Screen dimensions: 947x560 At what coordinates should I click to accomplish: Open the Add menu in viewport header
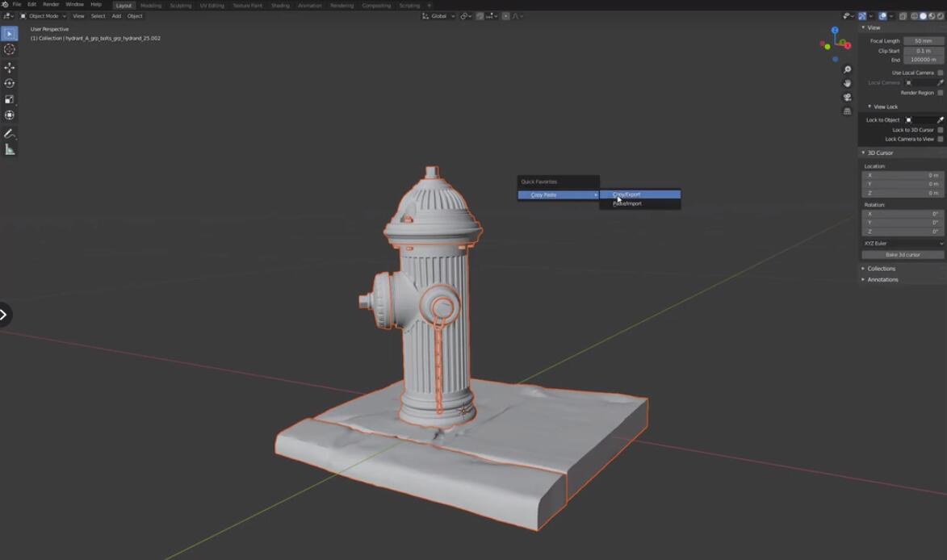(x=116, y=16)
